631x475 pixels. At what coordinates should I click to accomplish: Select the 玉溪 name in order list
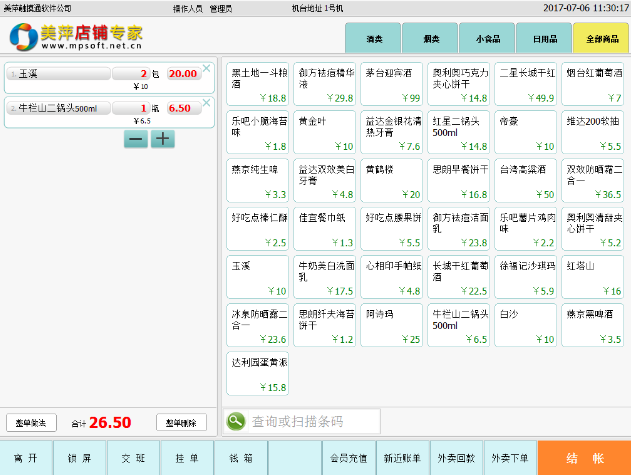click(x=59, y=74)
